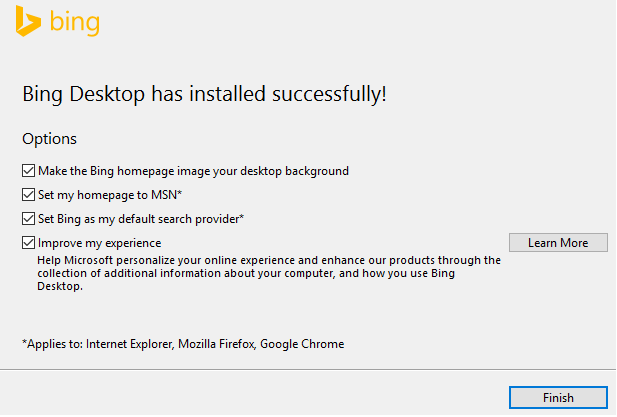Click the 'Set Bing as my default search provider*' label
Screen dimensions: 617x417
(141, 219)
